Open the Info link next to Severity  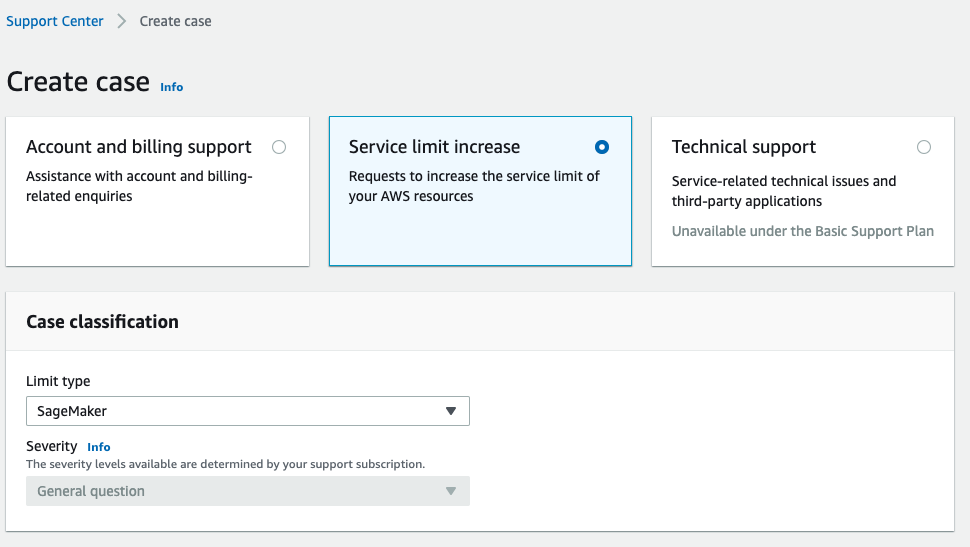(x=99, y=447)
